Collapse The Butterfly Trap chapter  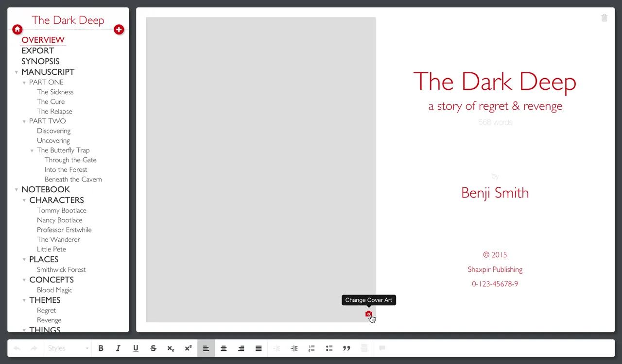pyautogui.click(x=32, y=150)
